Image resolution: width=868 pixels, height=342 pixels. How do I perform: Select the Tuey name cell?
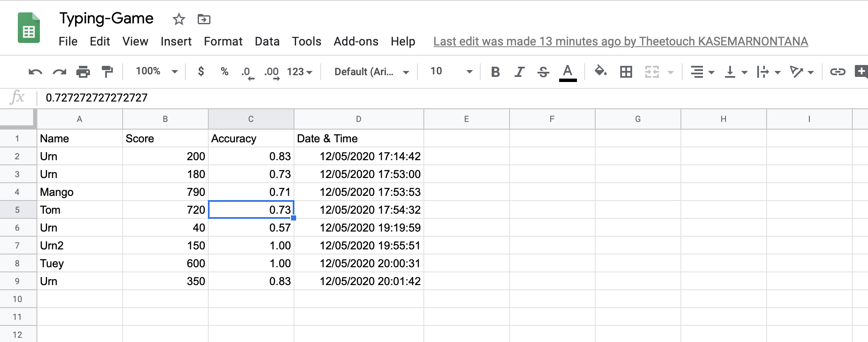[80, 263]
